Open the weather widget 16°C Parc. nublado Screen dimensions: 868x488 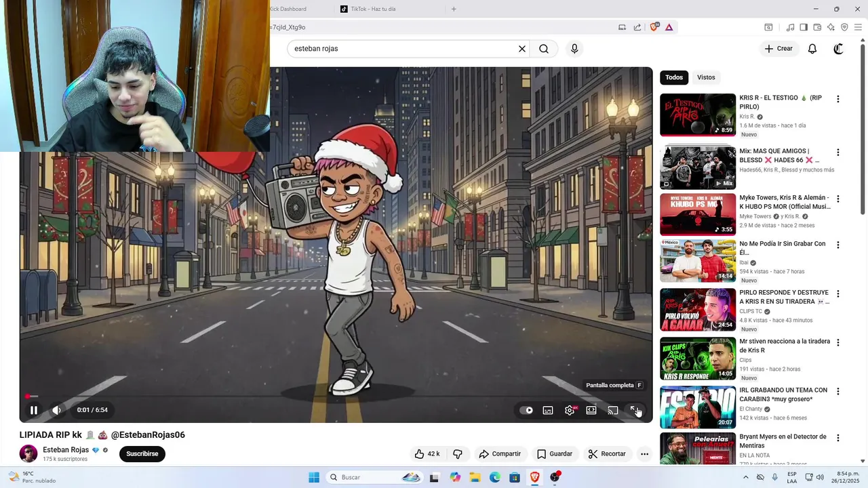coord(32,478)
